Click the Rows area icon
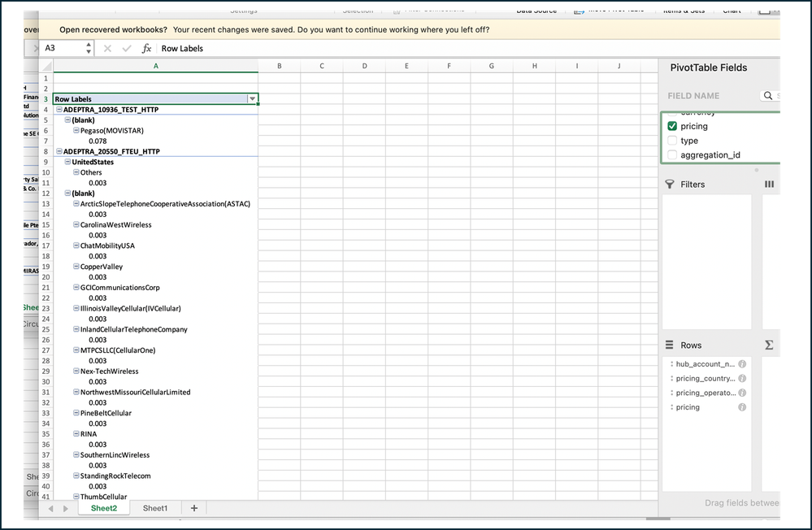812x530 pixels. pyautogui.click(x=669, y=345)
